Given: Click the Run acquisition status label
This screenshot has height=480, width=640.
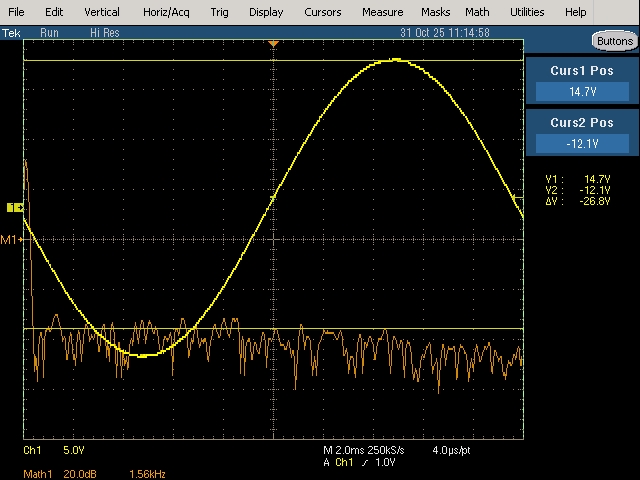Looking at the screenshot, I should click(x=49, y=33).
